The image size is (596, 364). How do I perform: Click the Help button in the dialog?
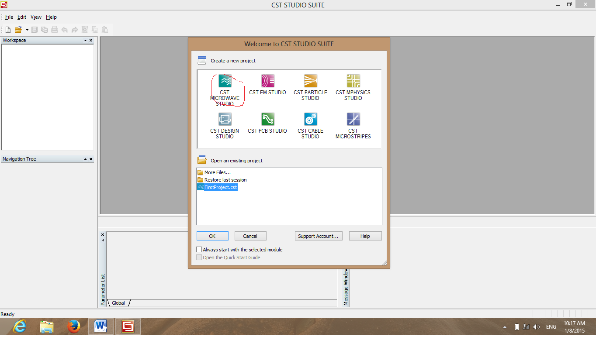click(x=365, y=236)
